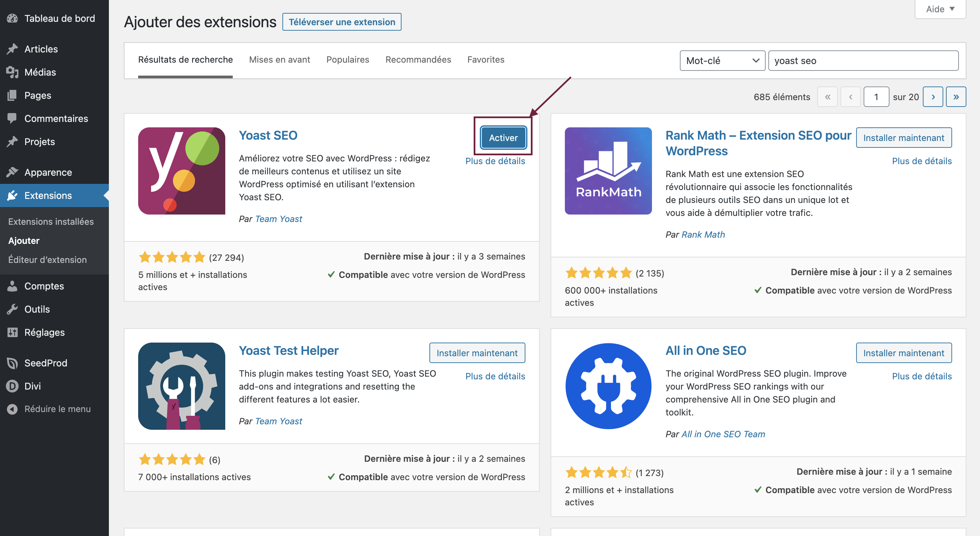Click the Yoast SEO title link
This screenshot has height=536, width=980.
268,136
